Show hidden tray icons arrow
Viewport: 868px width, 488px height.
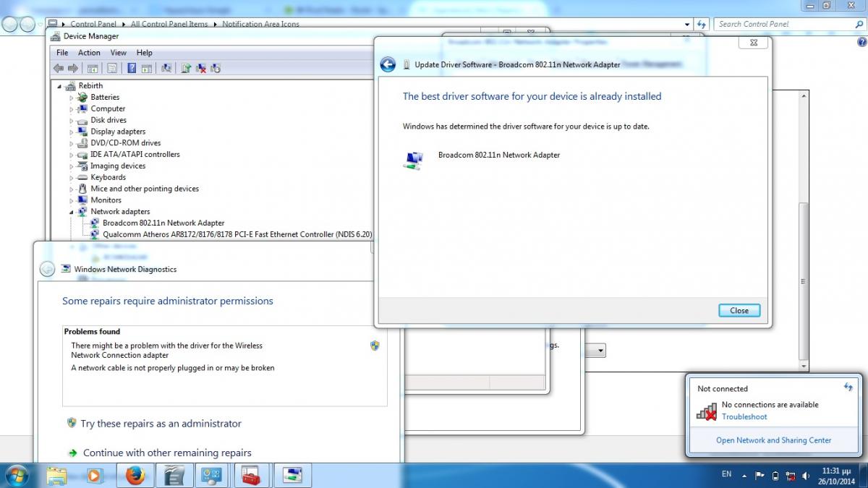point(745,476)
